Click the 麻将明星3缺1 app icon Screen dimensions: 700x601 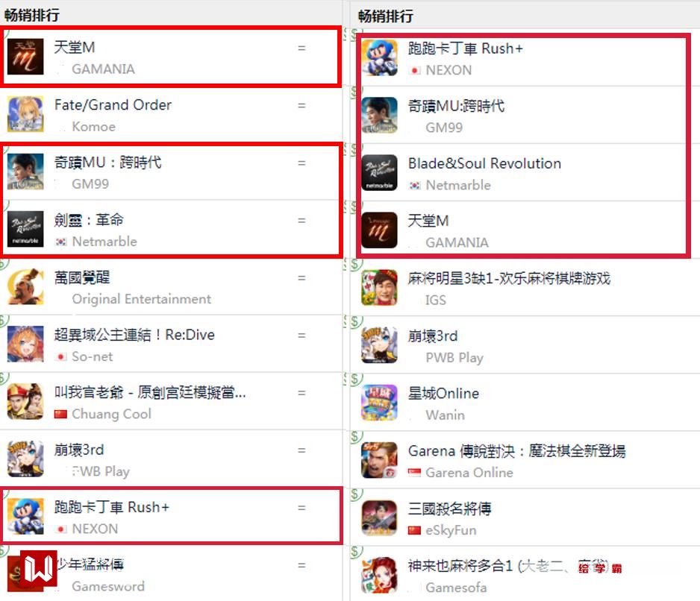(379, 288)
